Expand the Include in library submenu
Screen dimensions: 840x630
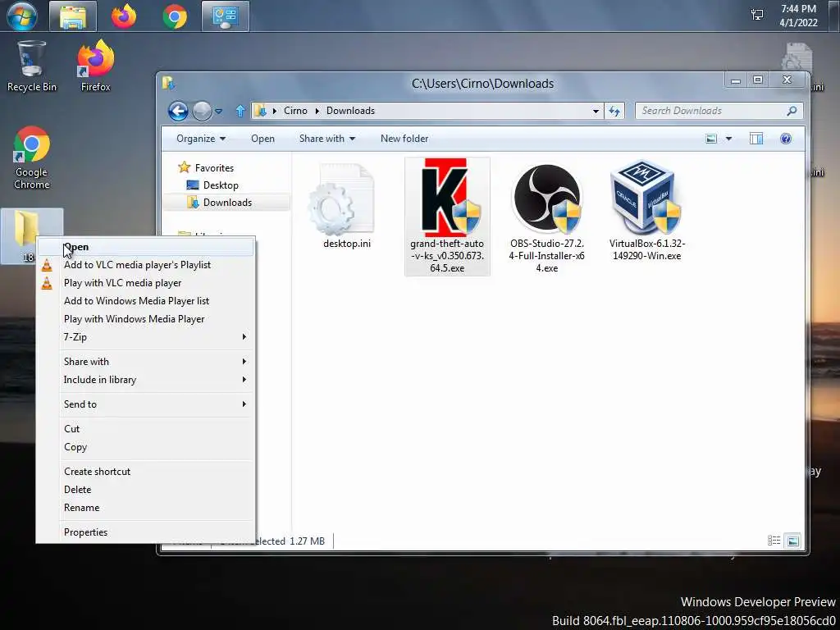(145, 380)
